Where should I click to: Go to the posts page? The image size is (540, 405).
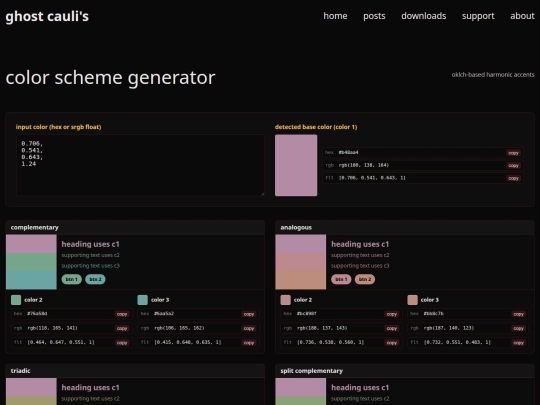(x=374, y=16)
